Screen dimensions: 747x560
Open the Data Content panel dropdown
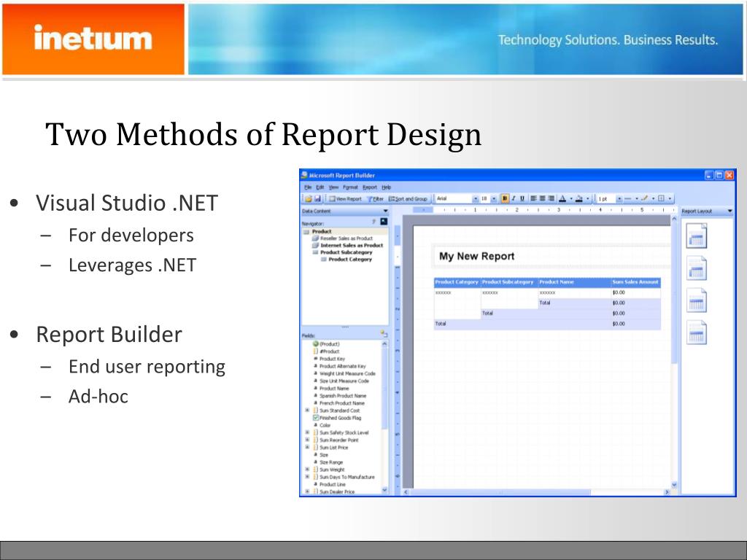click(x=385, y=211)
